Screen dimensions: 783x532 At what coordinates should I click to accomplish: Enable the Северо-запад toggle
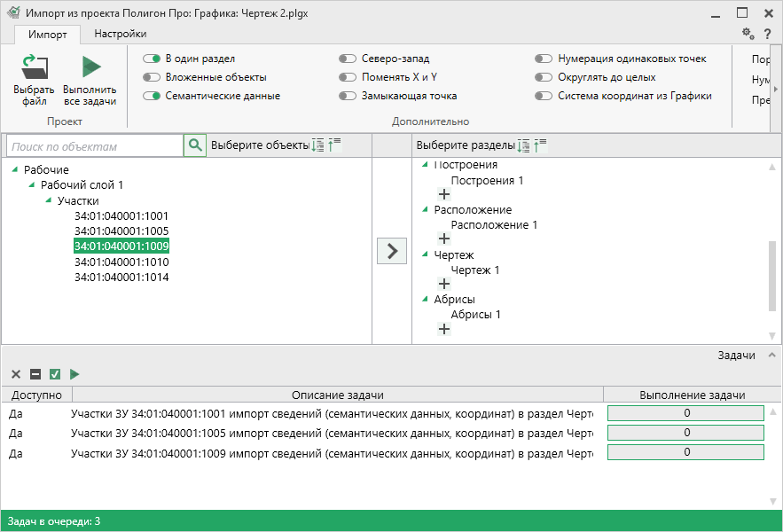tap(348, 59)
